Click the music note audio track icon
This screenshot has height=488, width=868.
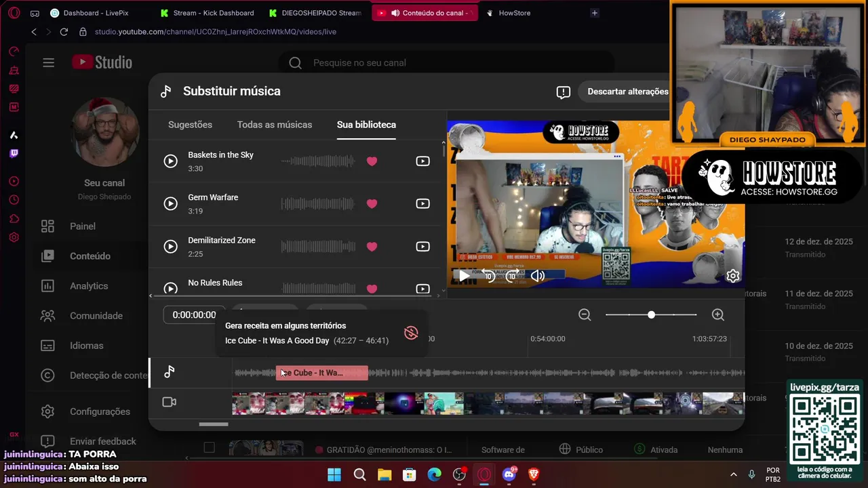click(x=169, y=372)
